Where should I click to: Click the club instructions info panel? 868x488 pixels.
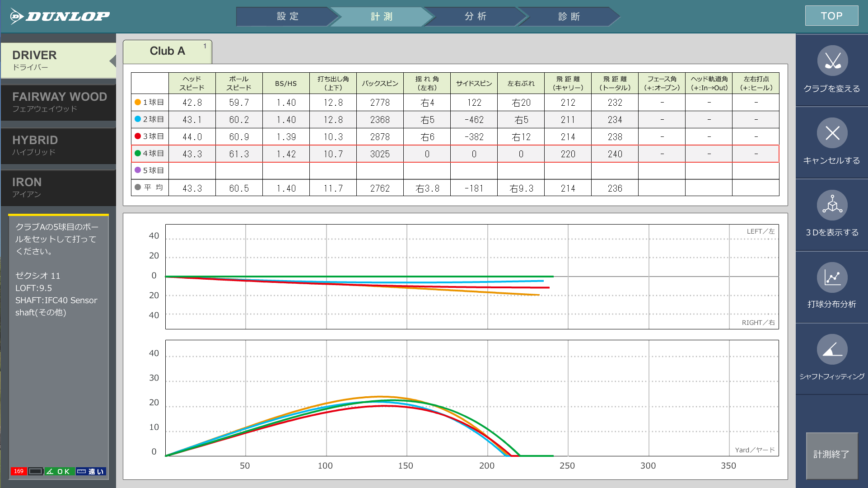pos(58,346)
